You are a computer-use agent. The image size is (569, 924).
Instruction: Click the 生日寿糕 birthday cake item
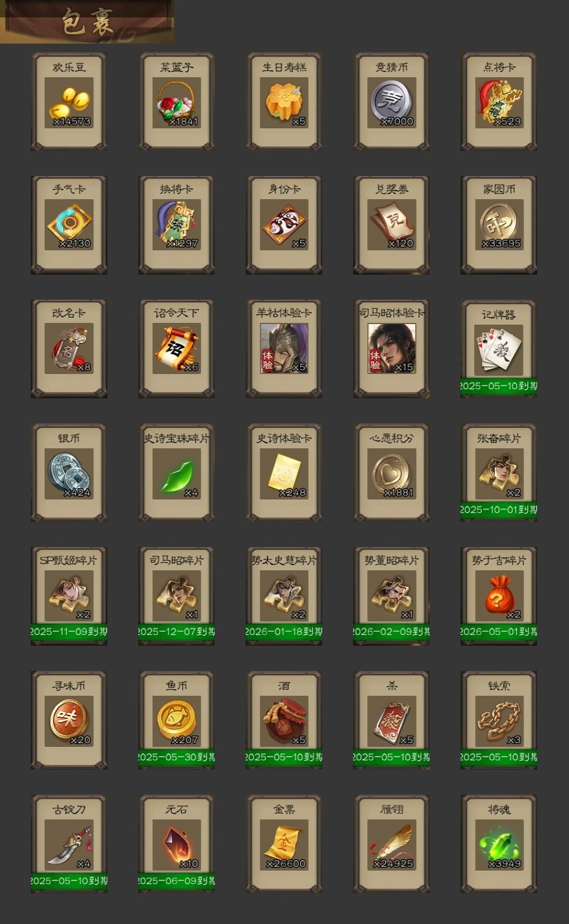[x=284, y=102]
